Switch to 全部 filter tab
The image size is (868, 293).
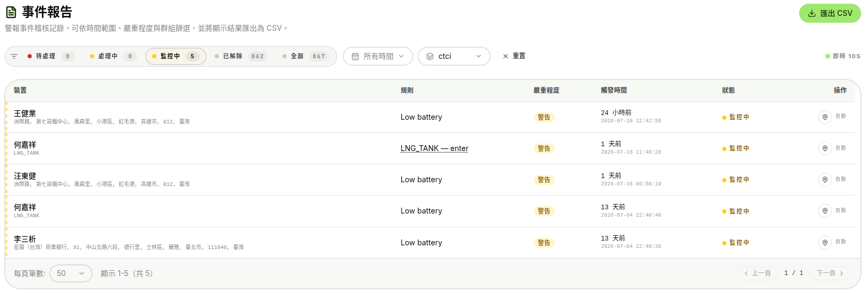point(305,56)
